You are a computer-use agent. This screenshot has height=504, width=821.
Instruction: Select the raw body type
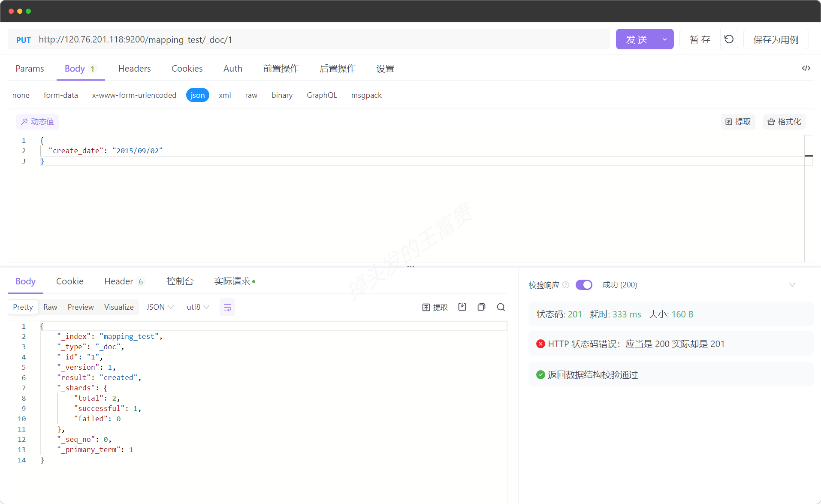point(251,95)
